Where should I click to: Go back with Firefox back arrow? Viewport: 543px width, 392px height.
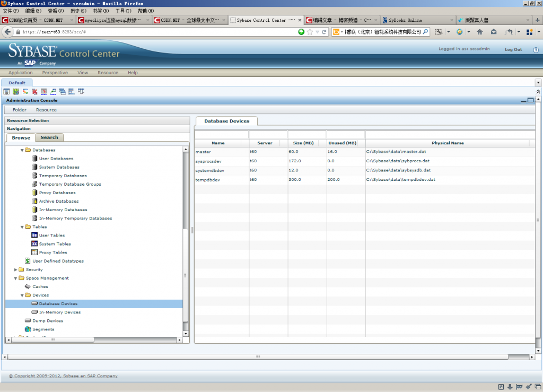coord(7,32)
